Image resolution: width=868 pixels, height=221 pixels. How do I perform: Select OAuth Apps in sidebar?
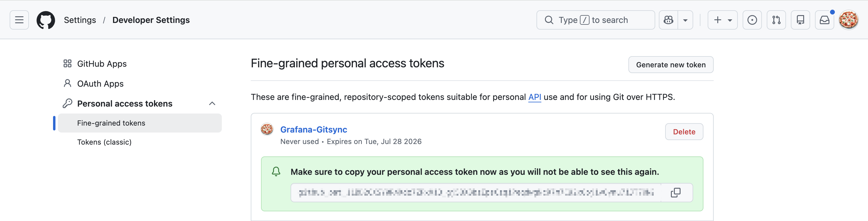point(100,84)
